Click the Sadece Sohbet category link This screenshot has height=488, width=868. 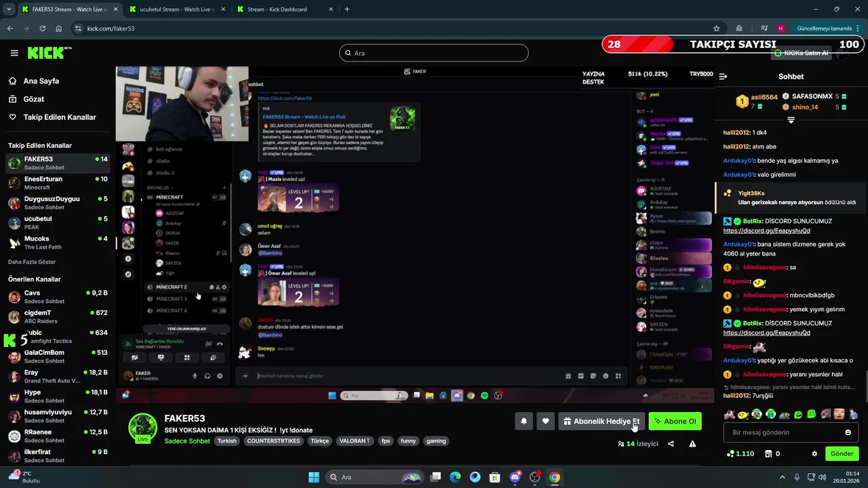point(187,441)
